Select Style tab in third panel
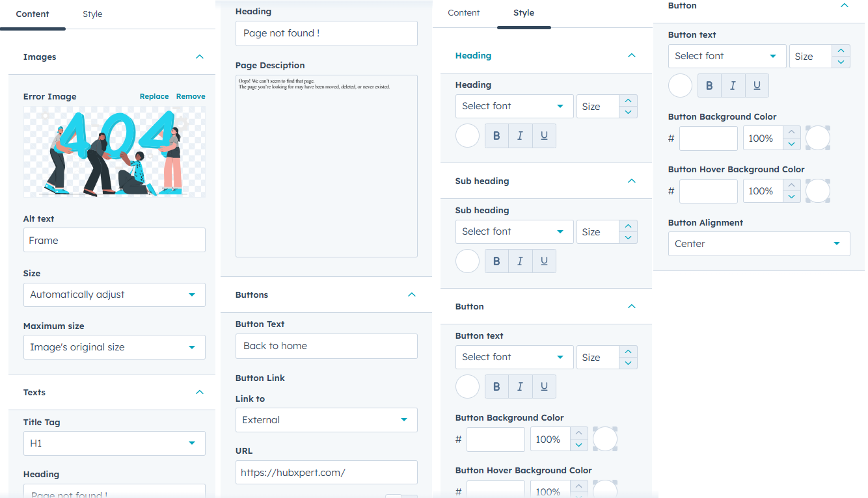The width and height of the screenshot is (868, 498). (524, 12)
